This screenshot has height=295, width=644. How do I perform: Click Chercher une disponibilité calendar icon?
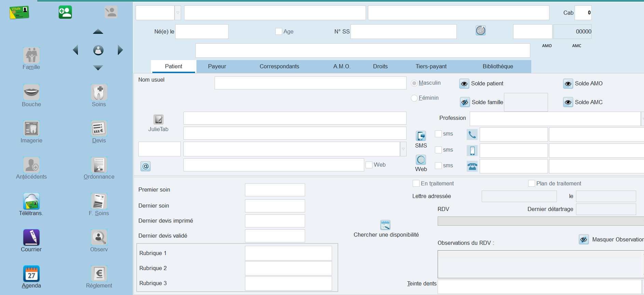pos(385,225)
